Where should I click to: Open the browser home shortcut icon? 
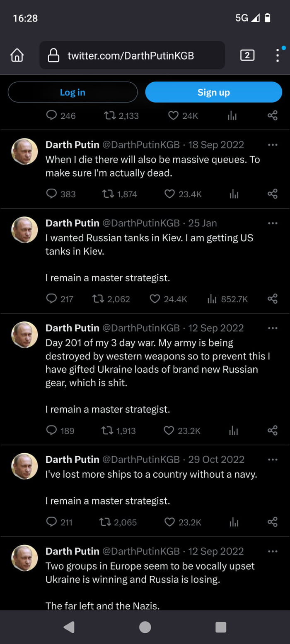click(x=17, y=55)
